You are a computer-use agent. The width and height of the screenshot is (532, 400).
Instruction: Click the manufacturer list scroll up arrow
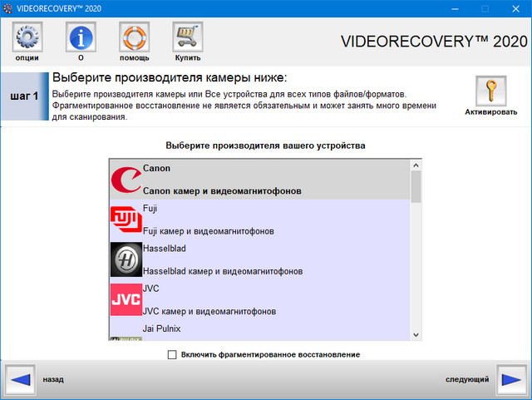(x=416, y=165)
